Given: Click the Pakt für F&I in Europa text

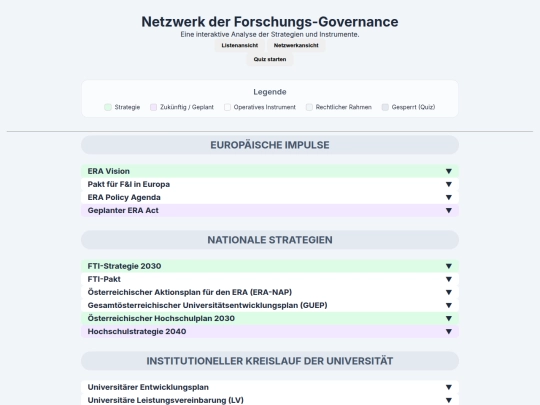Looking at the screenshot, I should pos(128,184).
